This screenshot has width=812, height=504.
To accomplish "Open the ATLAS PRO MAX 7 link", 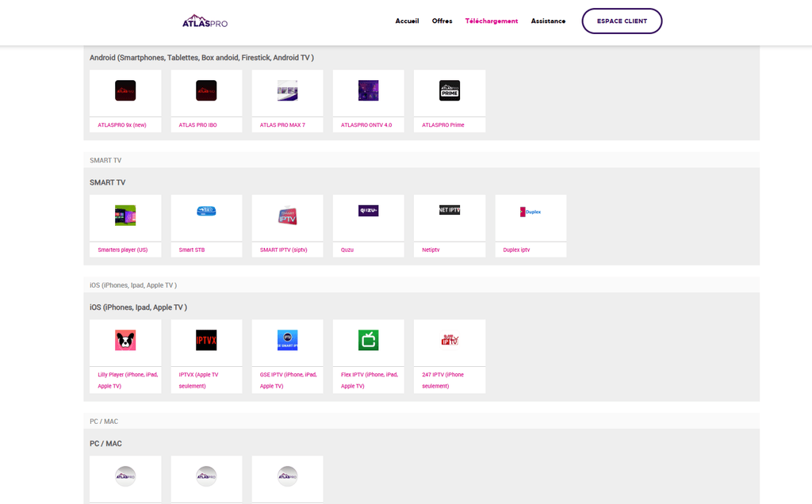I will tap(283, 124).
